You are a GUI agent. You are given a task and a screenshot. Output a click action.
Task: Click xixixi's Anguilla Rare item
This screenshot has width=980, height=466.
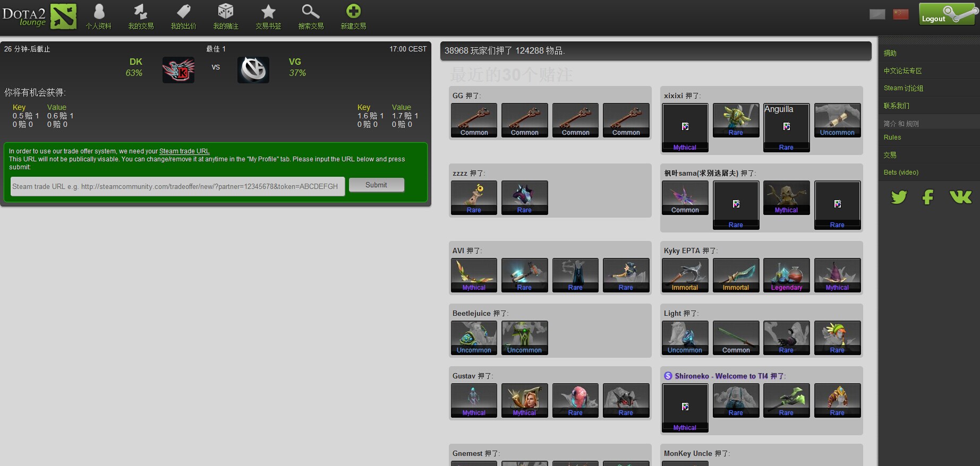point(786,128)
